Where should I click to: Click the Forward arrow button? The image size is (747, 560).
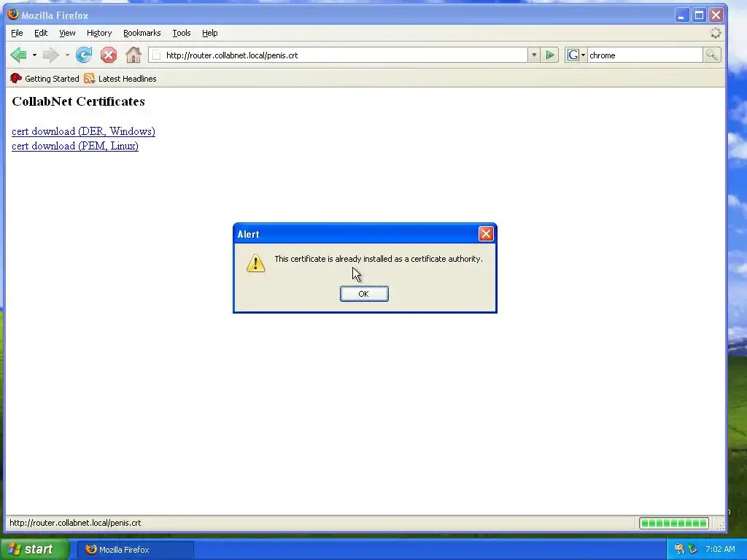[50, 55]
